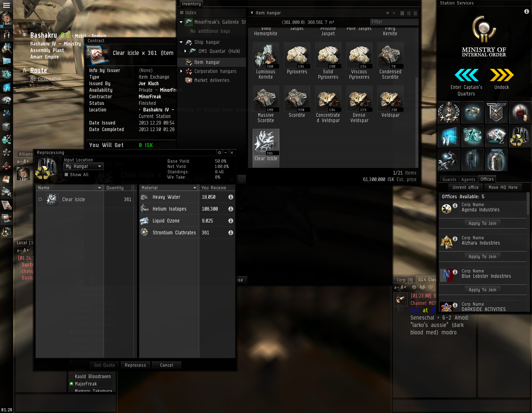This screenshot has width=532, height=413.
Task: Click the Reprocess button
Action: point(135,365)
